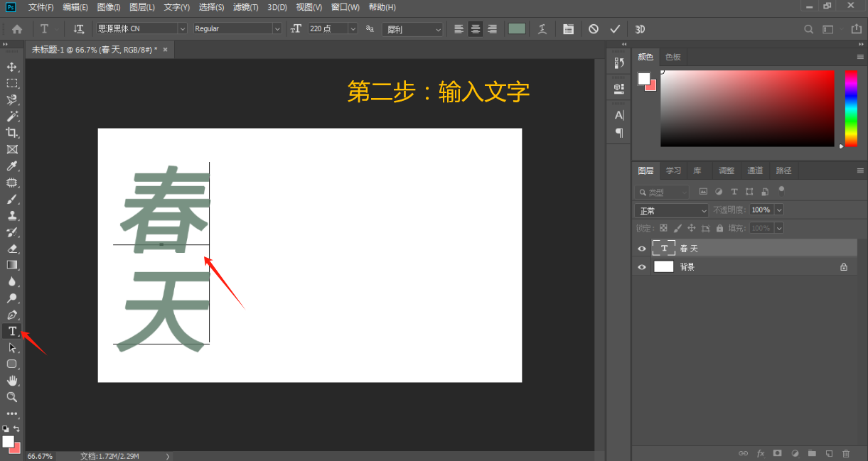
Task: Open the blend mode dropdown 正常
Action: 672,210
